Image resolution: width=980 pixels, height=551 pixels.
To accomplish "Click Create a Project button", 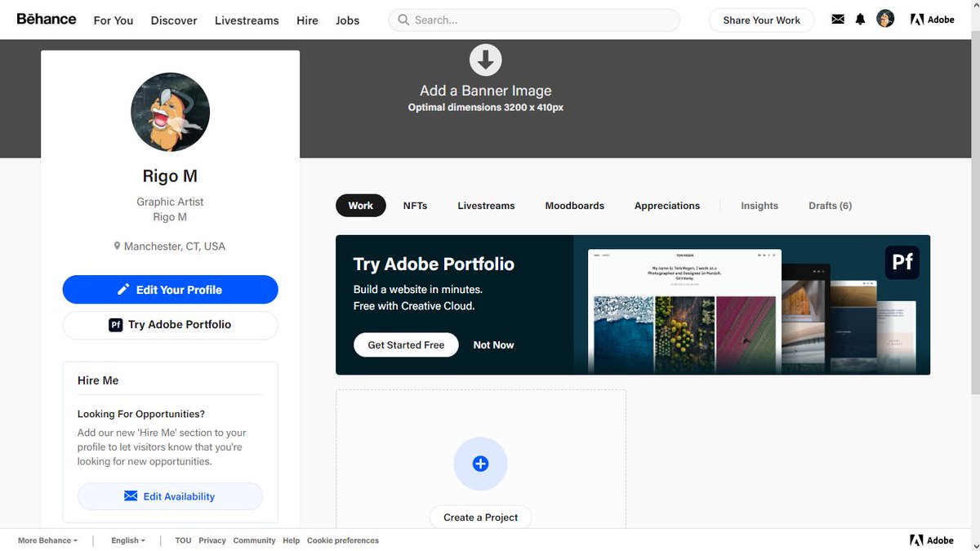I will (x=480, y=518).
